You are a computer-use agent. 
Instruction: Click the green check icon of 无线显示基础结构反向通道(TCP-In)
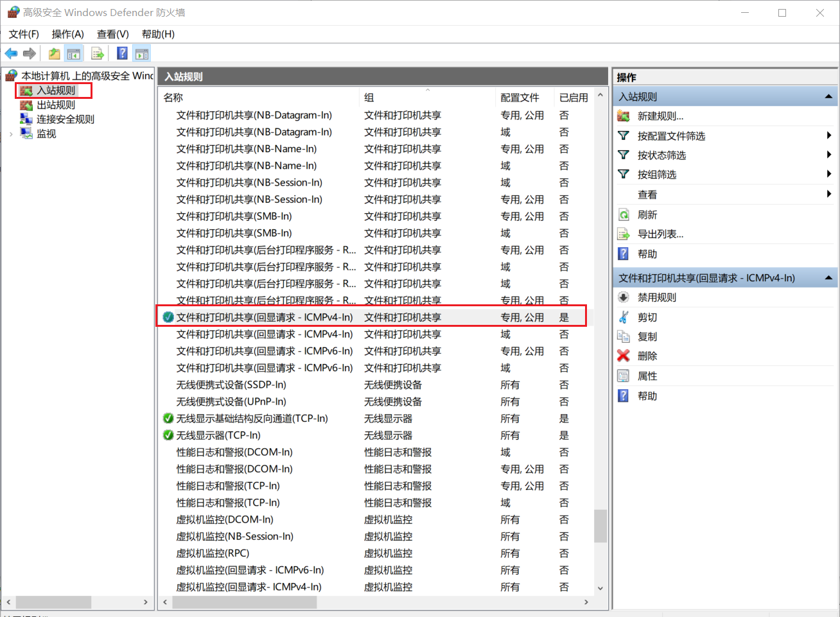click(x=168, y=419)
